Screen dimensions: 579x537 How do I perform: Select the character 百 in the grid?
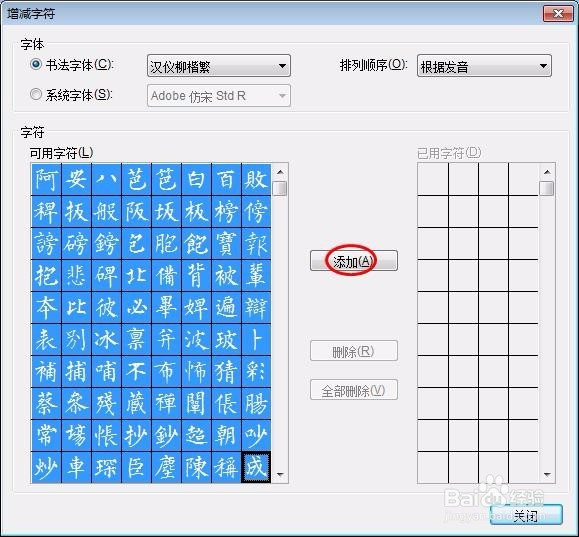(226, 179)
